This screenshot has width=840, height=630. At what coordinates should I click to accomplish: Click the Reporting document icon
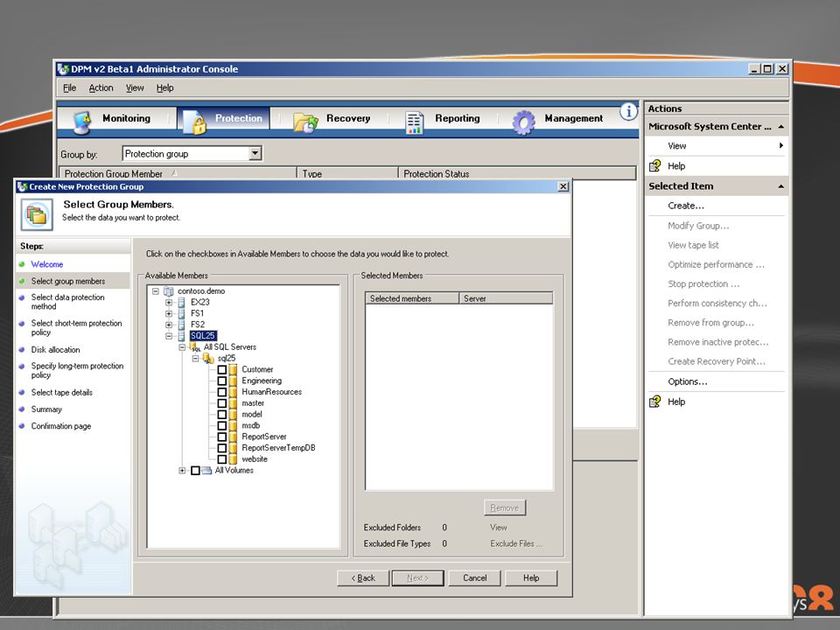tap(414, 122)
